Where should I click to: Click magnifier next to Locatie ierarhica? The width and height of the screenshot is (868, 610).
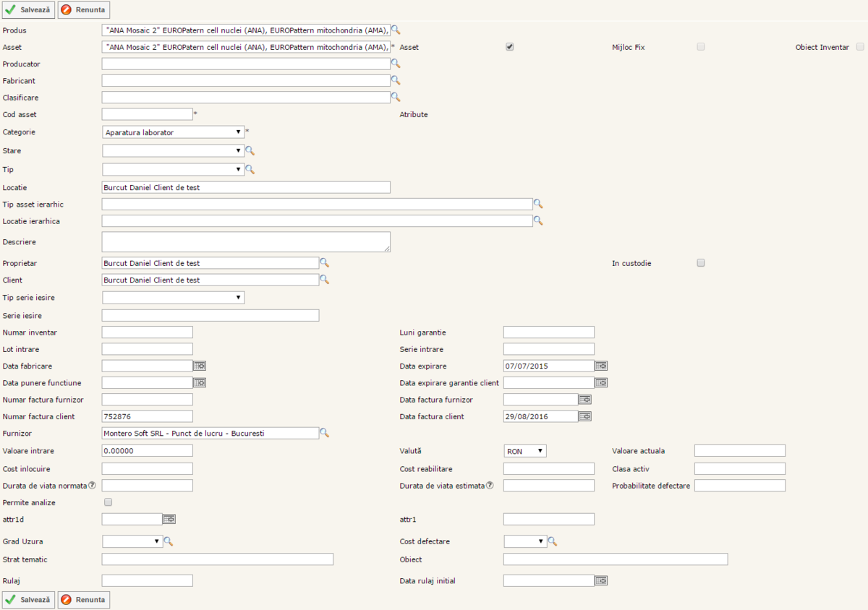coord(538,220)
